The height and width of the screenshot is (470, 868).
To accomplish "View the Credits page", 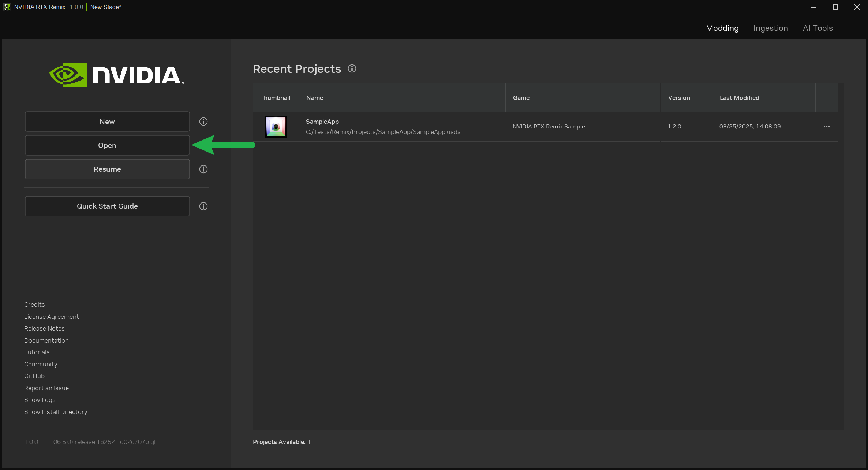I will [x=34, y=305].
